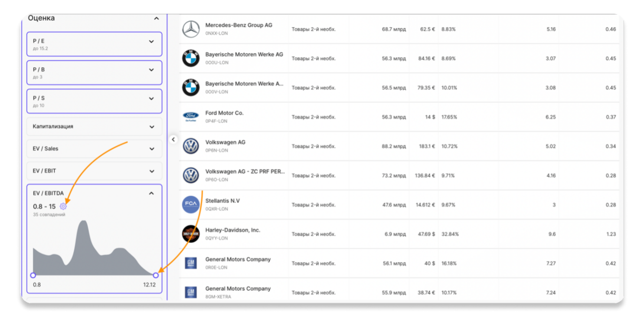
Task: Open Ford Motor Co. row
Action: (224, 113)
